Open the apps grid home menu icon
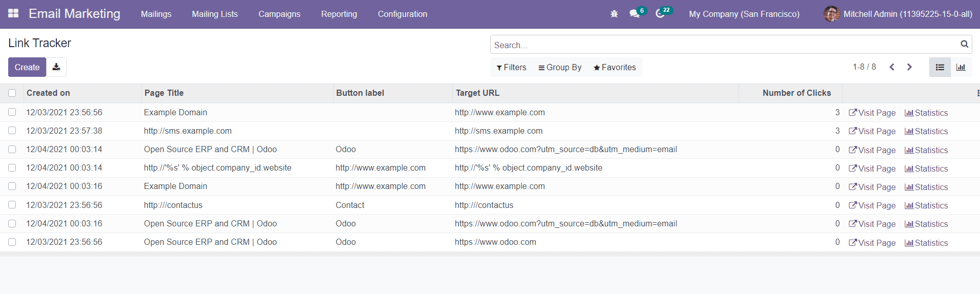Viewport: 980px width, 294px height. coord(13,14)
